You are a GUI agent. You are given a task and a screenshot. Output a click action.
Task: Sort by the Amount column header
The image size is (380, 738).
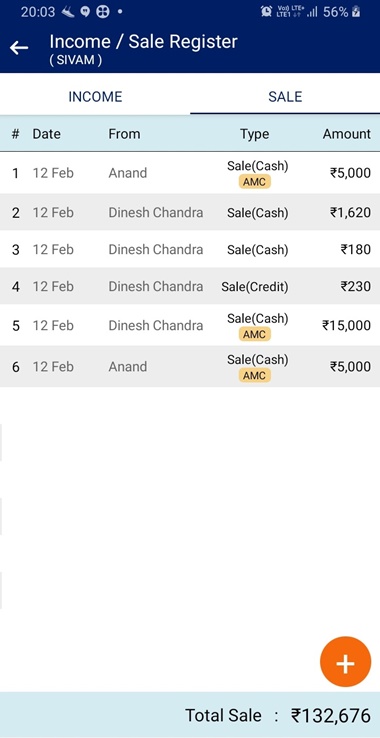[x=347, y=134]
